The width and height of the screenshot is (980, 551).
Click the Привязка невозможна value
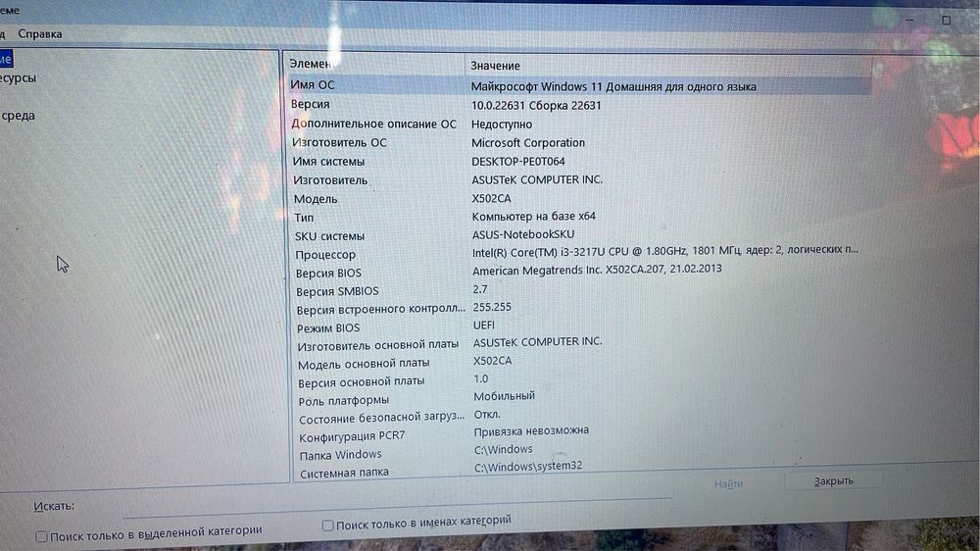pos(531,431)
